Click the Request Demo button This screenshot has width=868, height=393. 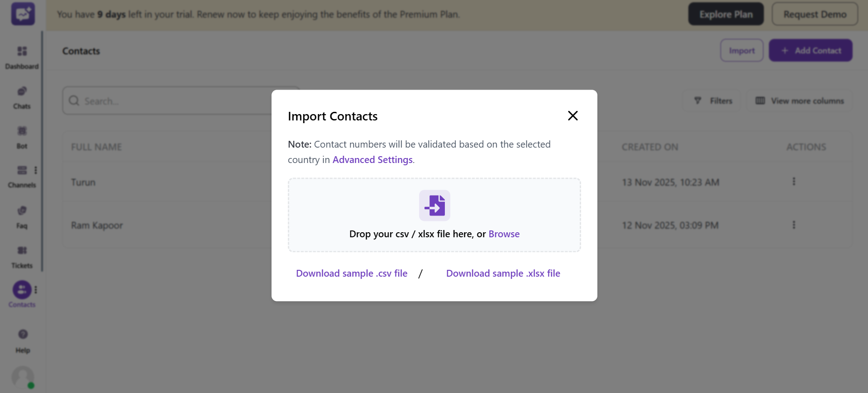[x=814, y=14]
